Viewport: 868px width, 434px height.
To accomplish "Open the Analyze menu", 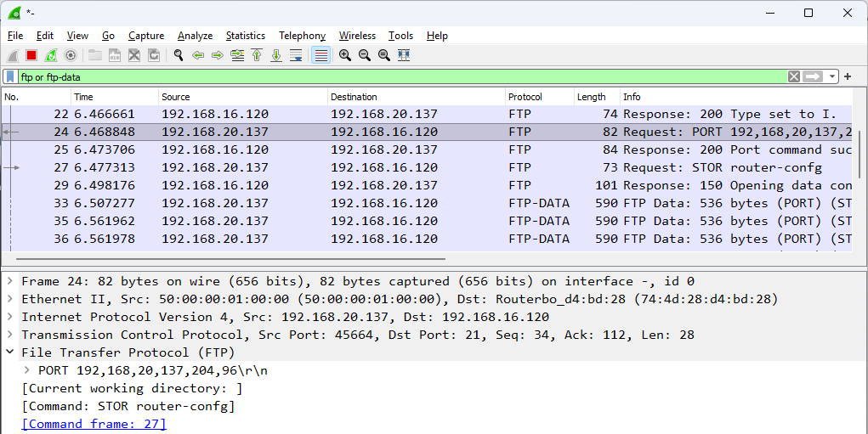I will 195,36.
